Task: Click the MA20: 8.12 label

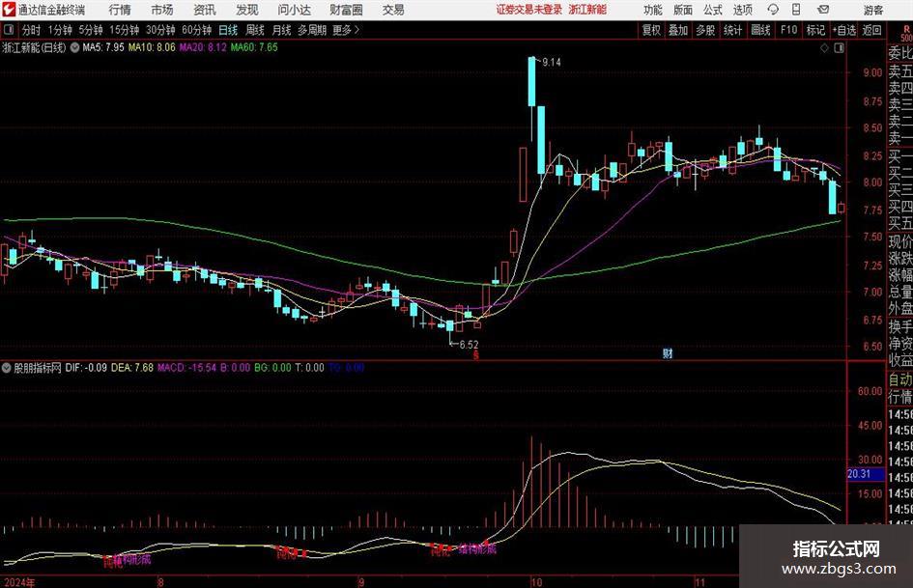Action: point(203,47)
